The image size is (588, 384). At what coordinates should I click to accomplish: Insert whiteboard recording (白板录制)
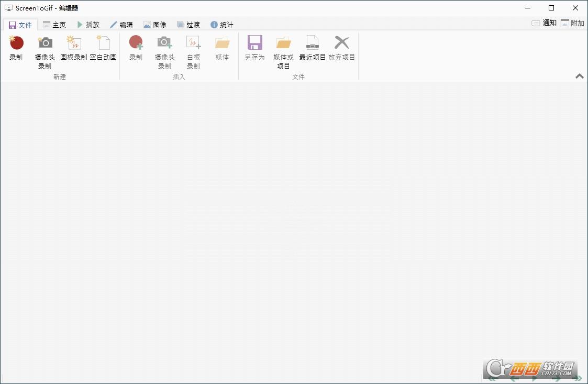click(x=194, y=52)
